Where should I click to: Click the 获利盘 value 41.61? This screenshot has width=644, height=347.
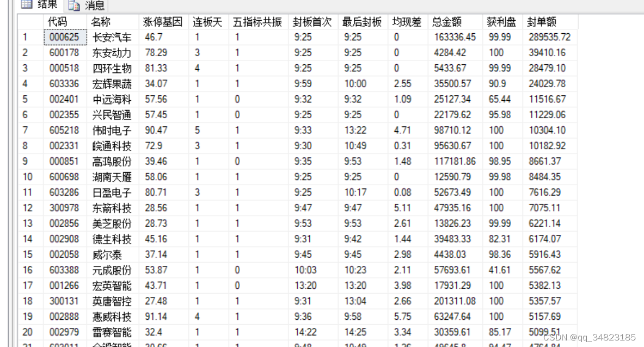[500, 270]
